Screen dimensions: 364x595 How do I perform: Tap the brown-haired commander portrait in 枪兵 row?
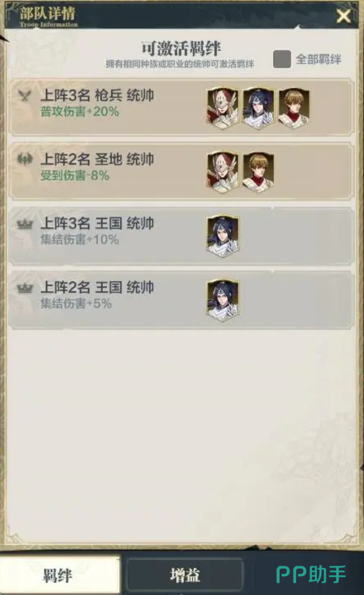click(294, 108)
